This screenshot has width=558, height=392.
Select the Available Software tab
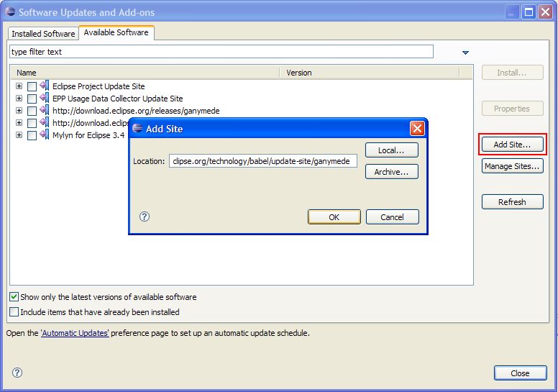pos(116,32)
